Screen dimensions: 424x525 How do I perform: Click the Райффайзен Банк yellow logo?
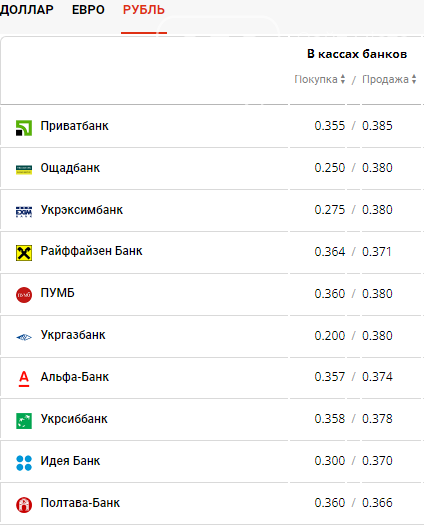pyautogui.click(x=24, y=253)
